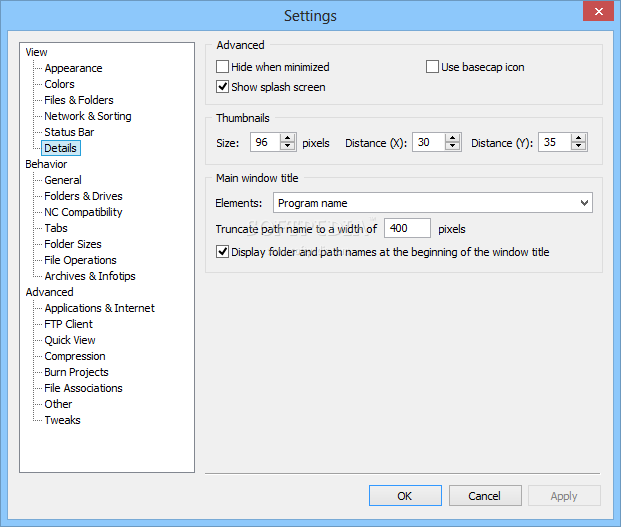Open Applications & Internet settings

[99, 308]
